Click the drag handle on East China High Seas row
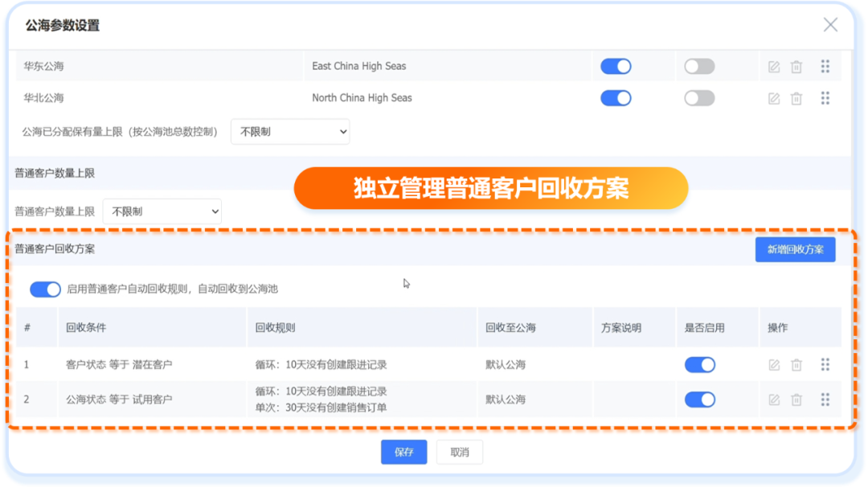 click(825, 66)
